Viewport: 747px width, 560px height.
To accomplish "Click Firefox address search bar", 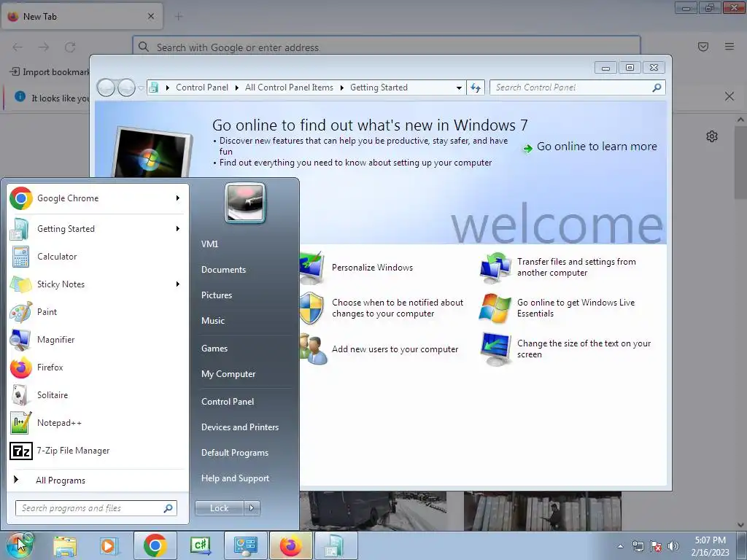I will click(387, 47).
